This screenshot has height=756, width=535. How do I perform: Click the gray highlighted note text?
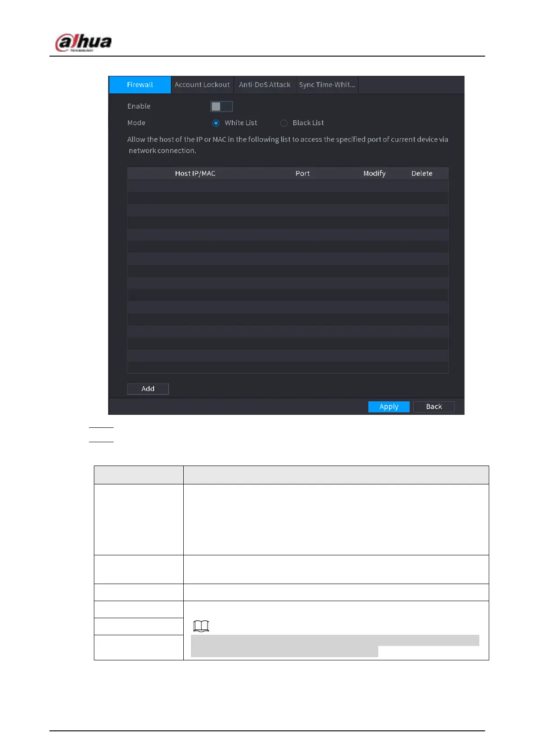click(335, 646)
